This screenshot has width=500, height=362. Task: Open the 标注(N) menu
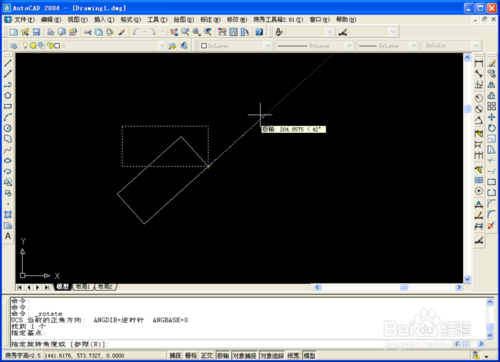tap(210, 20)
